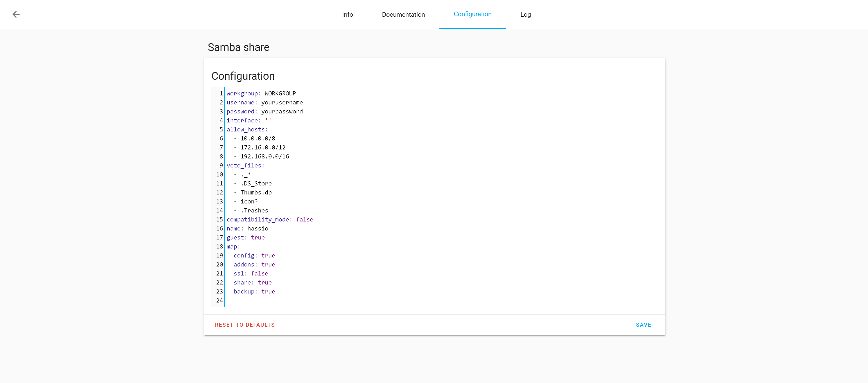Click the '._*' veto entry
The image size is (868, 383).
(246, 174)
